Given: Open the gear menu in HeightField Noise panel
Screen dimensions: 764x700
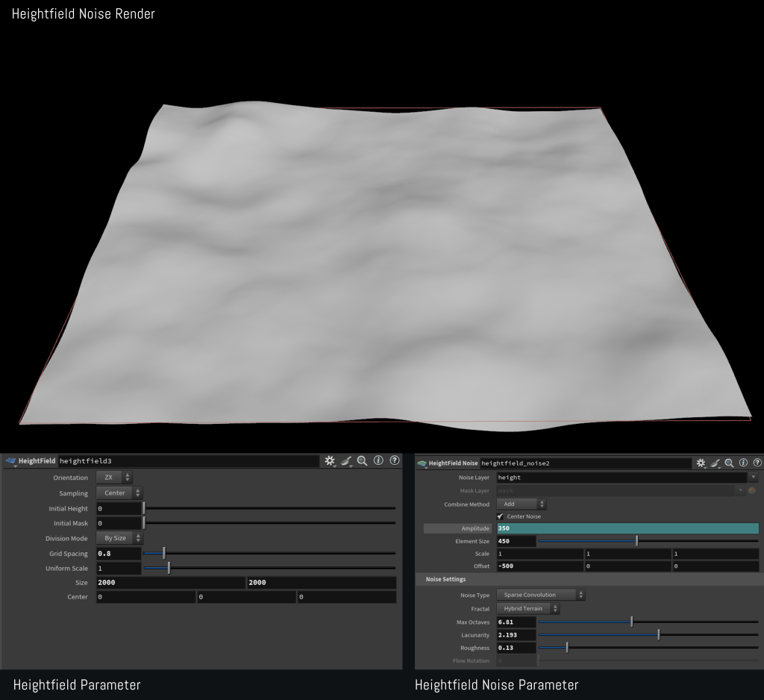Looking at the screenshot, I should click(x=701, y=463).
